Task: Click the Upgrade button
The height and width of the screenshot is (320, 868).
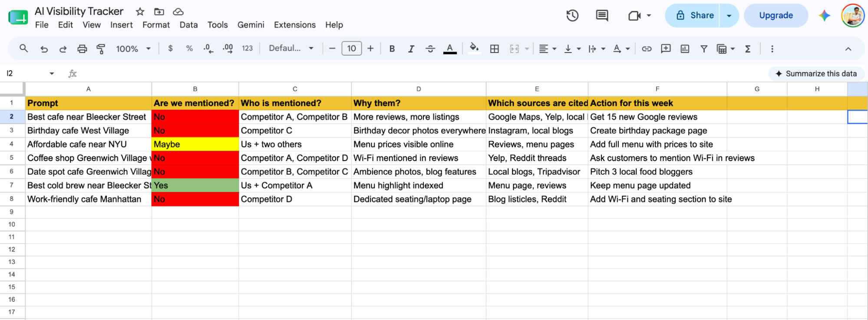Action: point(776,16)
